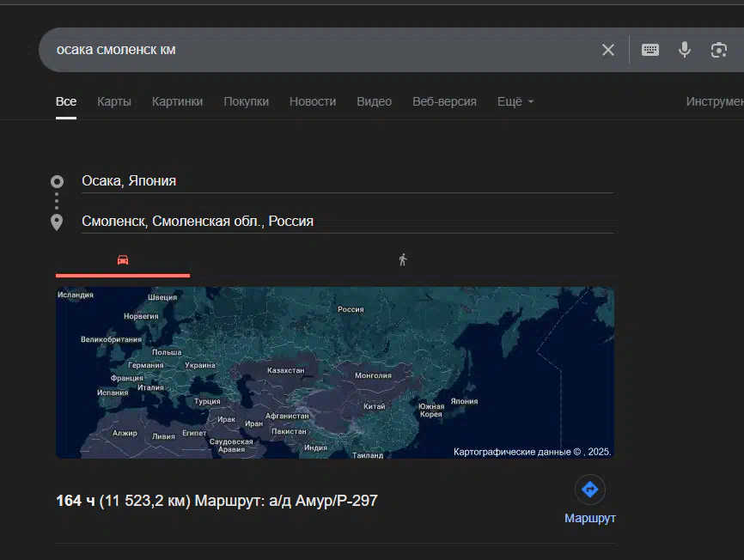
Task: Click the Афганистан label on the map
Action: coord(287,416)
